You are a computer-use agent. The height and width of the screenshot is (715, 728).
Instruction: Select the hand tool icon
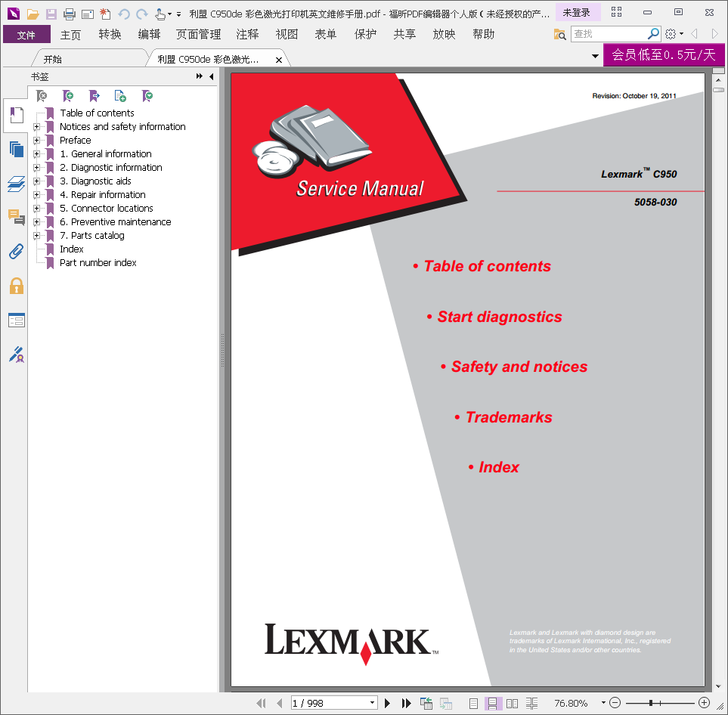point(160,14)
